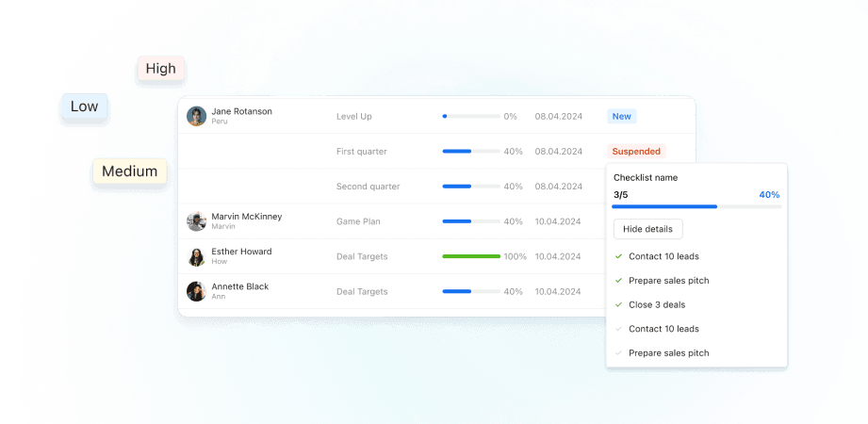Click the Second quarter progress bar
The width and height of the screenshot is (868, 424).
pyautogui.click(x=471, y=187)
